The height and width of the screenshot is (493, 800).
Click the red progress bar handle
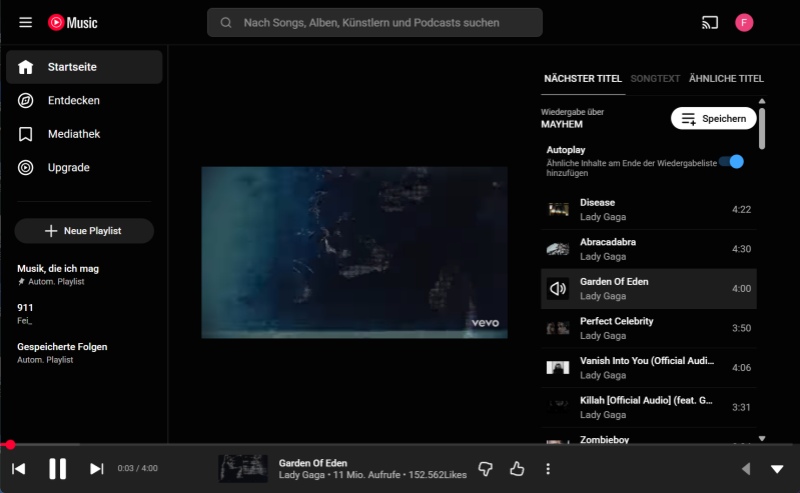[x=10, y=445]
